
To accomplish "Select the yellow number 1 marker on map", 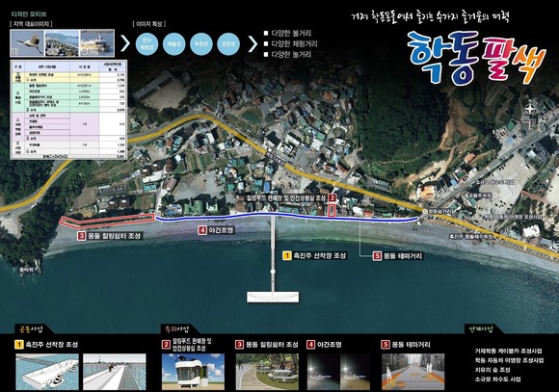I will 287,255.
